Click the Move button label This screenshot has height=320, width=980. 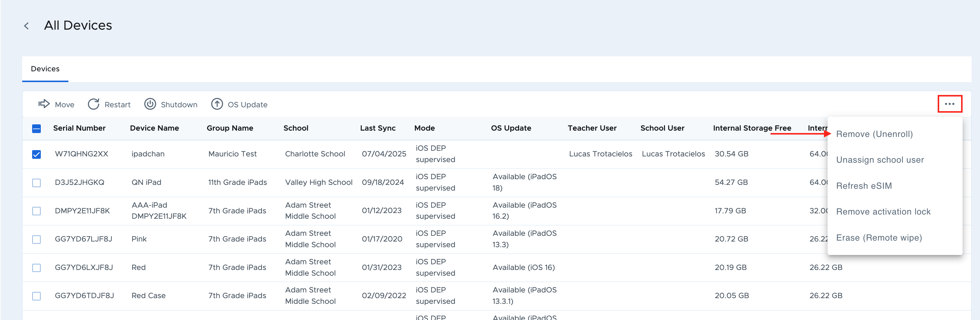[65, 105]
